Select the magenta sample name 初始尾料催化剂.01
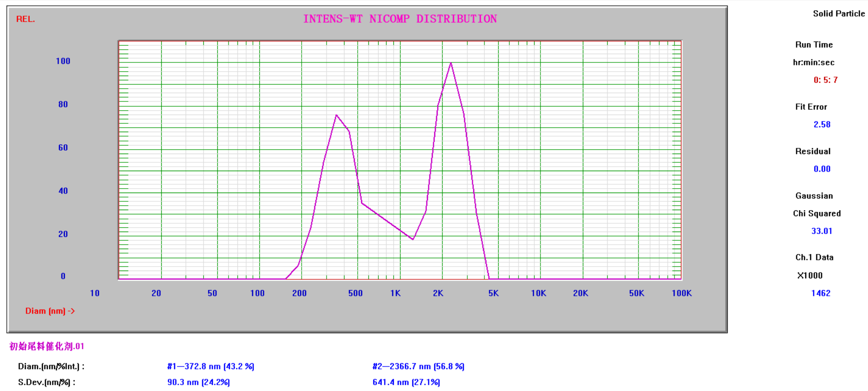Image resolution: width=868 pixels, height=391 pixels. point(47,346)
